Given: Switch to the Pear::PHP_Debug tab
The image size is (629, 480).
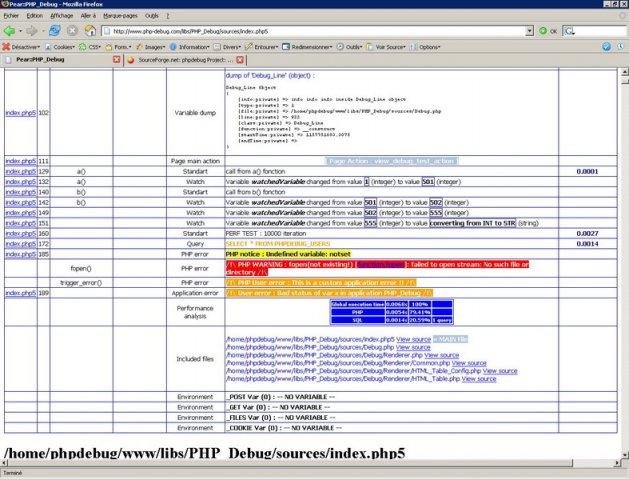Looking at the screenshot, I should coord(61,60).
